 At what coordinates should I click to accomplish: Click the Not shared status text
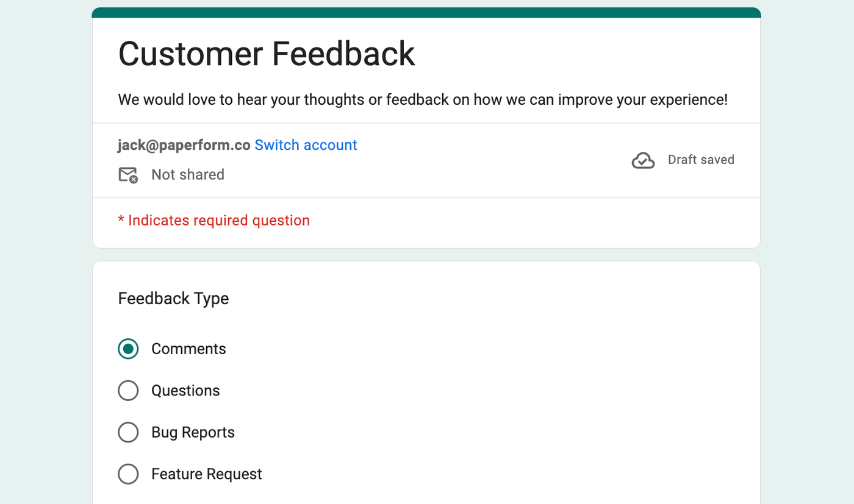[188, 175]
